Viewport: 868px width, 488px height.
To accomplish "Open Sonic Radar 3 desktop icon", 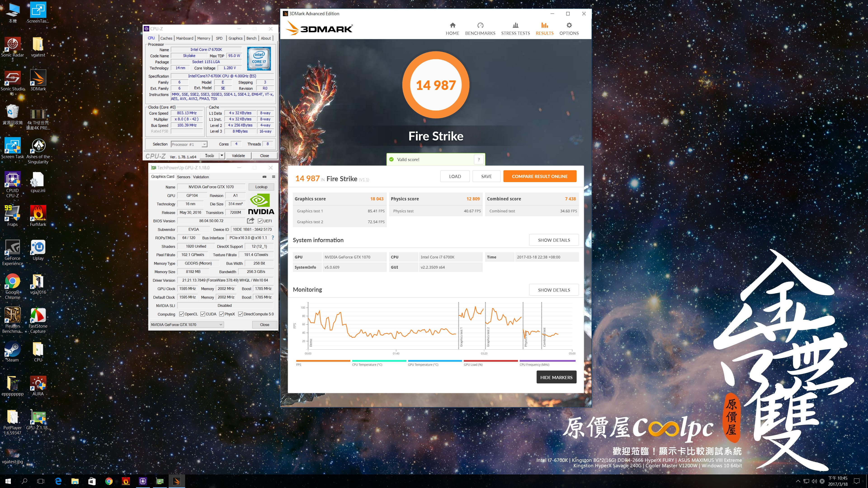I will [12, 49].
